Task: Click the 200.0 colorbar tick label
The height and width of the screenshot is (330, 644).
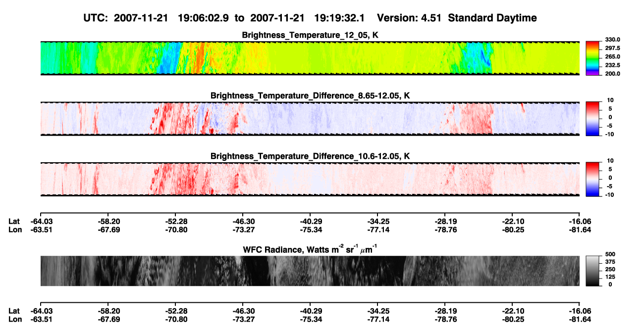Action: pos(612,73)
